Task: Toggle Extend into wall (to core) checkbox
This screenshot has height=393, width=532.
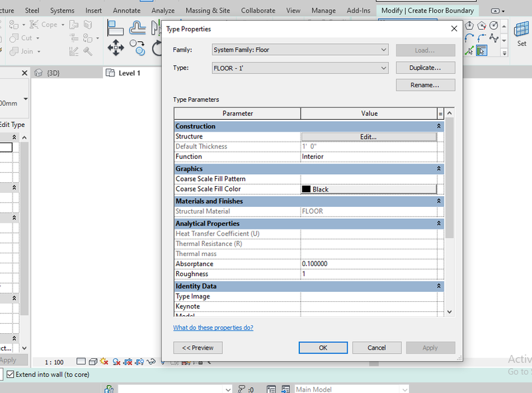Action: coord(11,374)
